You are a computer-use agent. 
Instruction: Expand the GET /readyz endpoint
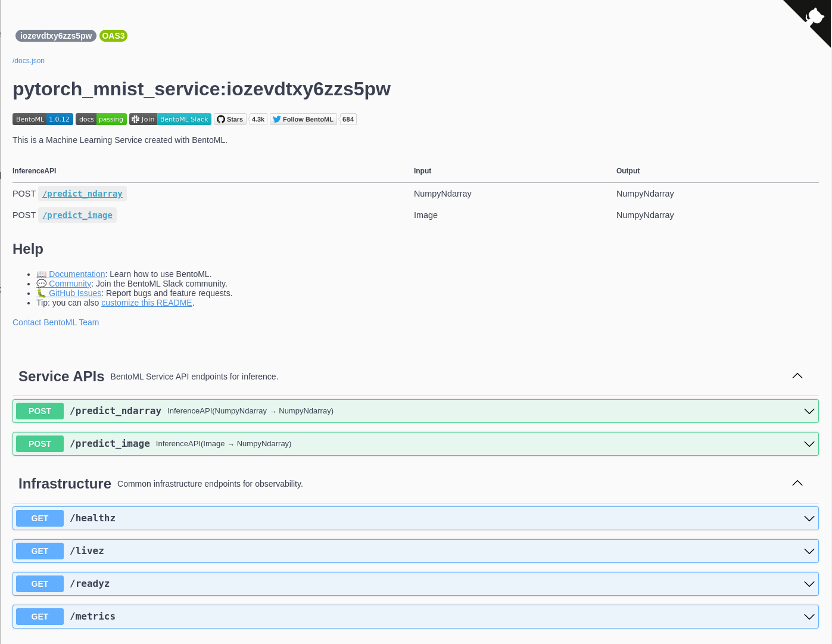coord(809,584)
